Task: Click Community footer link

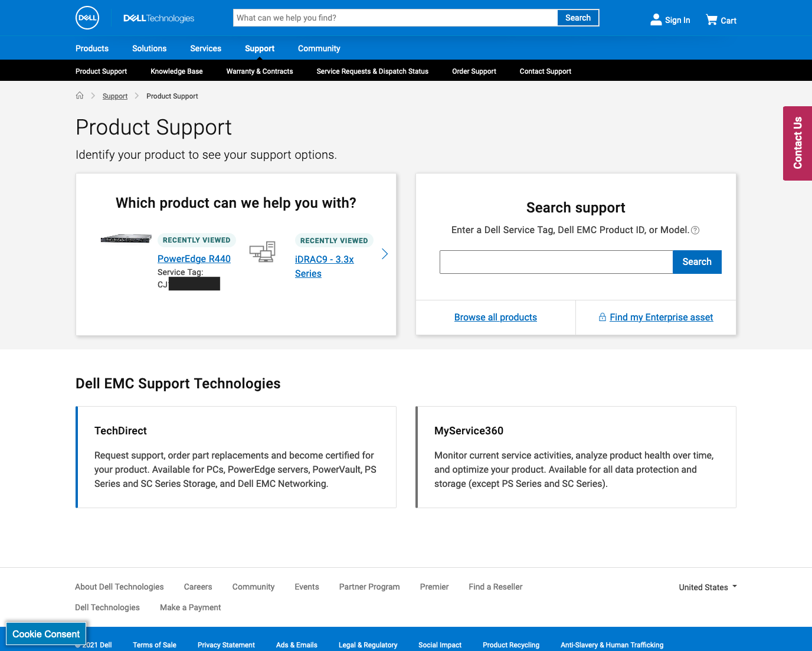Action: [x=253, y=587]
